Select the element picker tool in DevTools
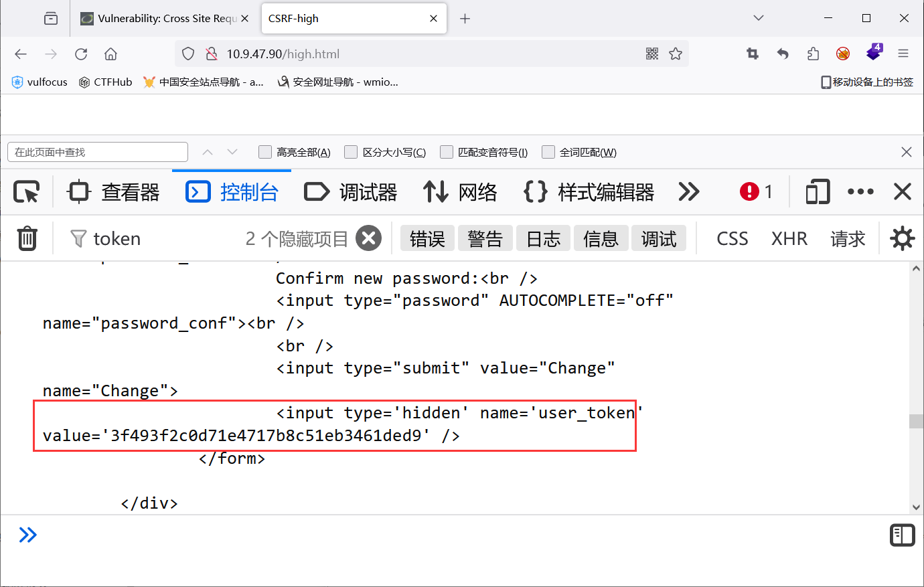Image resolution: width=924 pixels, height=587 pixels. pos(26,191)
